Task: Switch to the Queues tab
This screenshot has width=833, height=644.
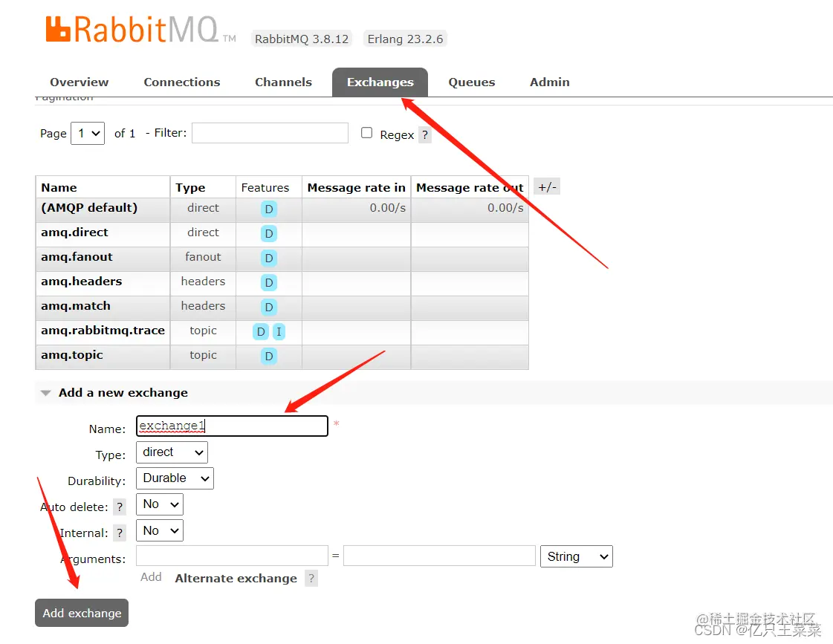Action: 472,82
